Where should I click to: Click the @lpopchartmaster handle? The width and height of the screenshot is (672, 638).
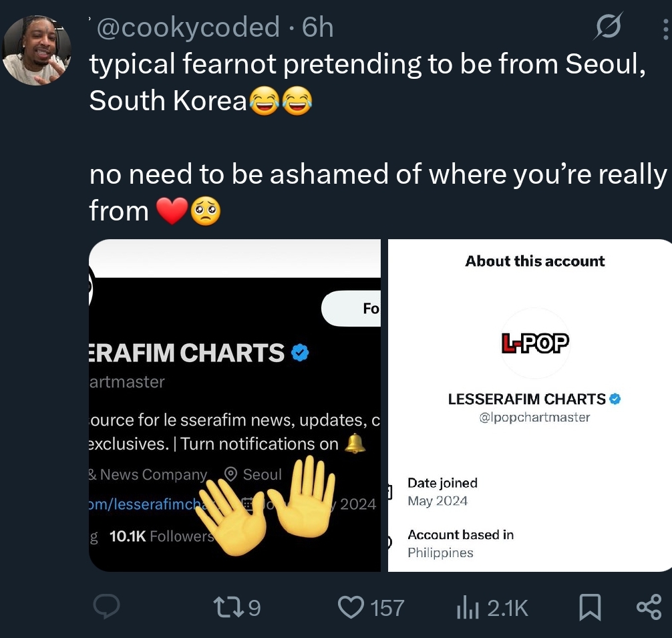[x=534, y=418]
